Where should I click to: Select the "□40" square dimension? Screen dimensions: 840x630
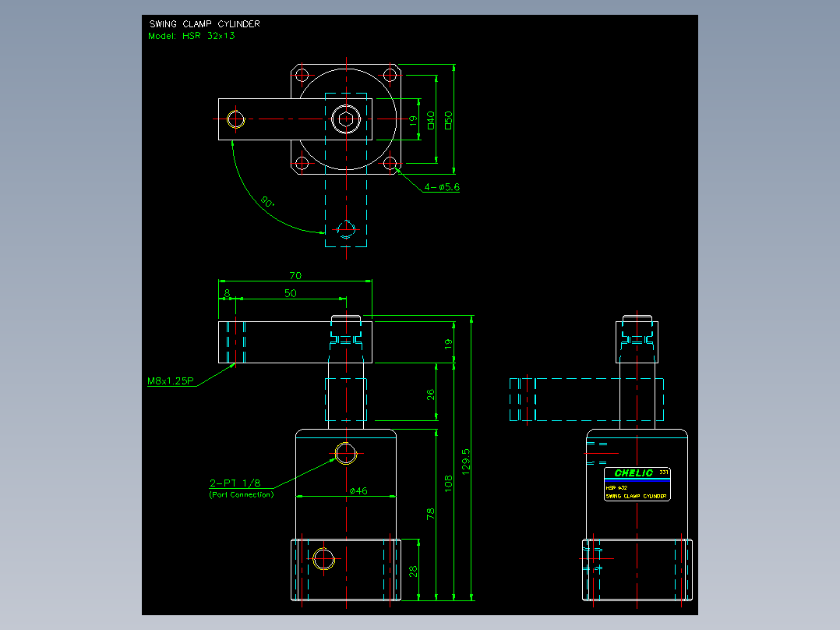(431, 121)
